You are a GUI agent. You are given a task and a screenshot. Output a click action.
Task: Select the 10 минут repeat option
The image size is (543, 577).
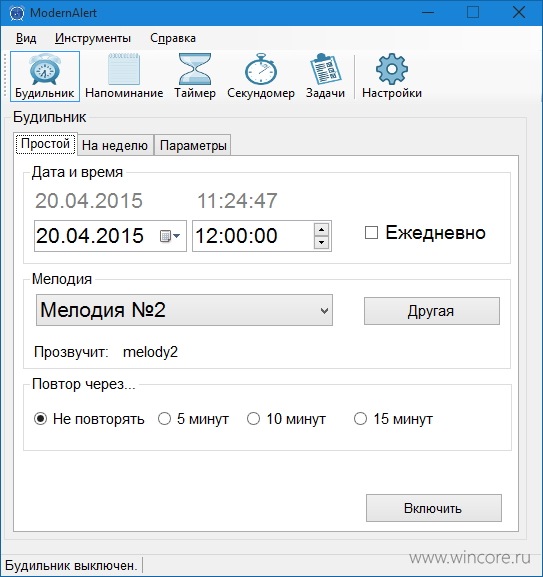[253, 419]
